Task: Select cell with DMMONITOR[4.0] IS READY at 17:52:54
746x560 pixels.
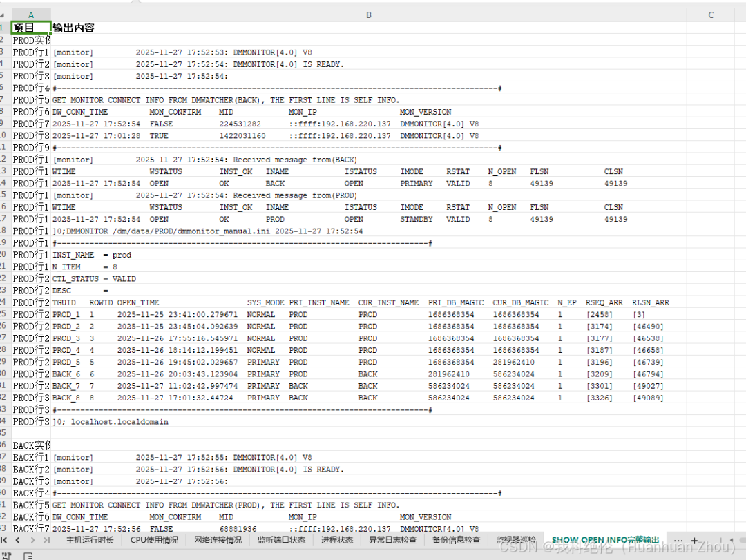Action: click(369, 64)
